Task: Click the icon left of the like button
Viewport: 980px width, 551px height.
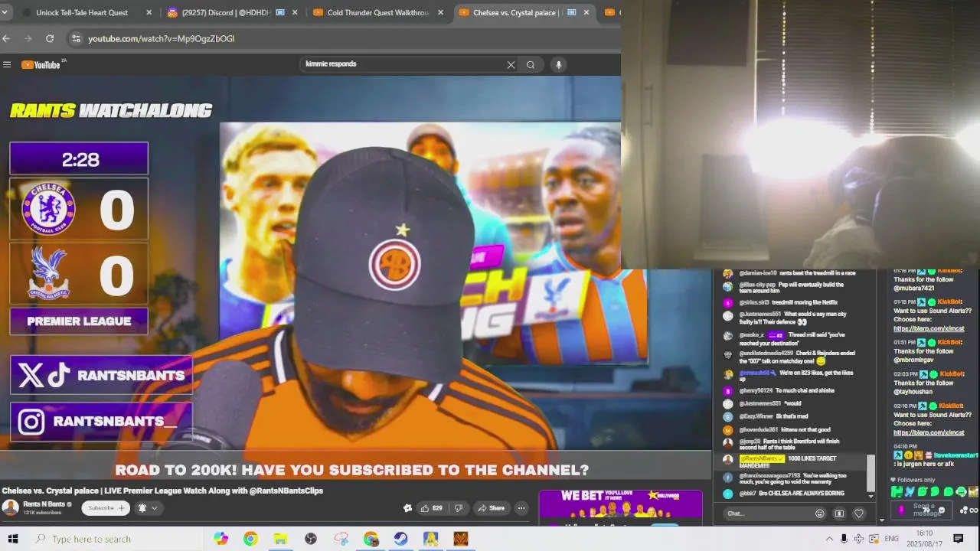Action: (407, 508)
